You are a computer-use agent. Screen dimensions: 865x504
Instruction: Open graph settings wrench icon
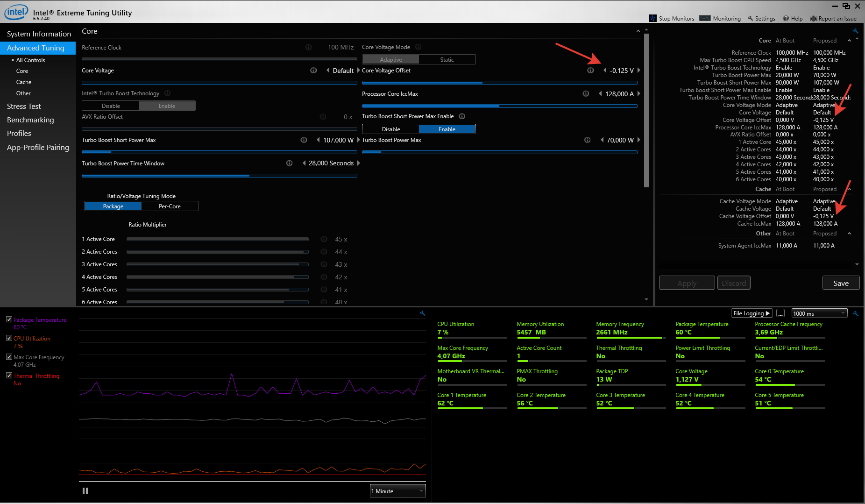click(x=422, y=313)
